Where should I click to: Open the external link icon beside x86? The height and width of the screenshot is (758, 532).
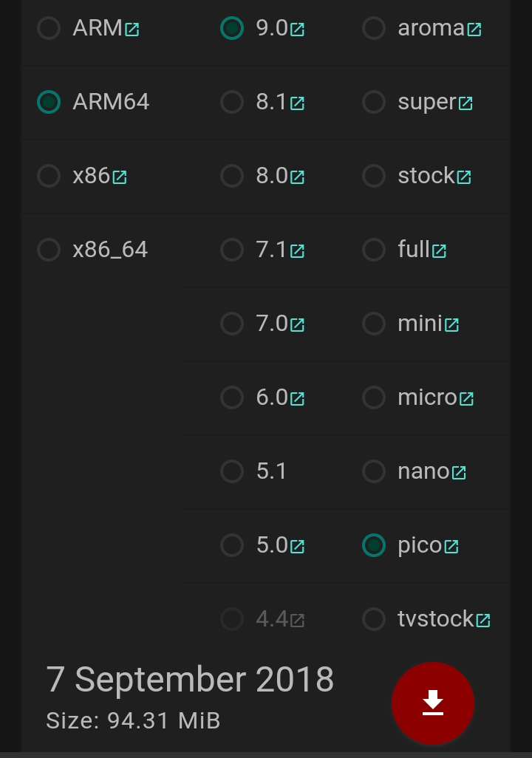(120, 177)
